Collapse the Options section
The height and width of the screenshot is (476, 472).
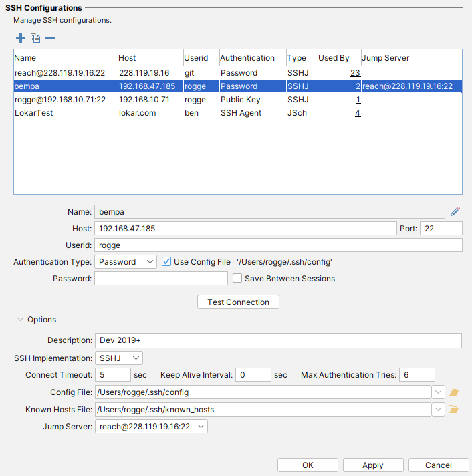pyautogui.click(x=21, y=320)
